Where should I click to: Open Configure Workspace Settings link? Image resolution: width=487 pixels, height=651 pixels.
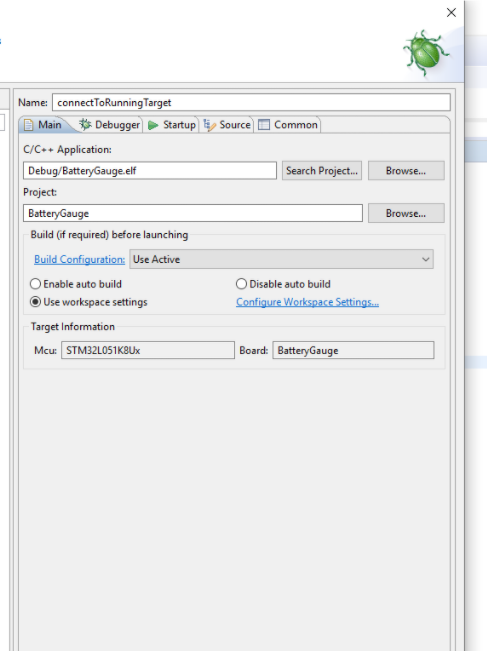307,302
